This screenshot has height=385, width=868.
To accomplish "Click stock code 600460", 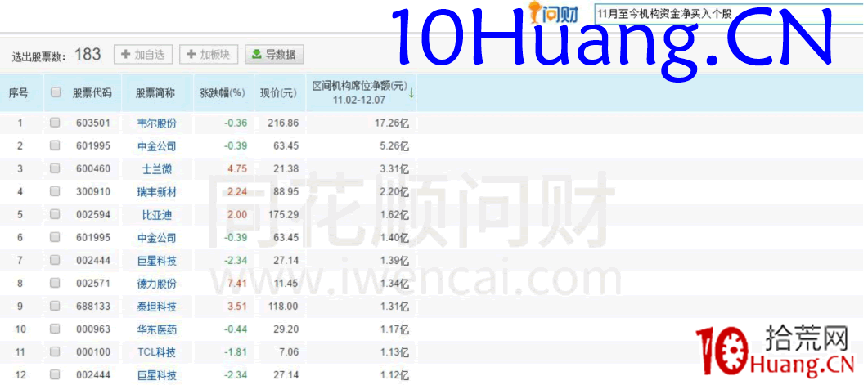I will (x=93, y=169).
